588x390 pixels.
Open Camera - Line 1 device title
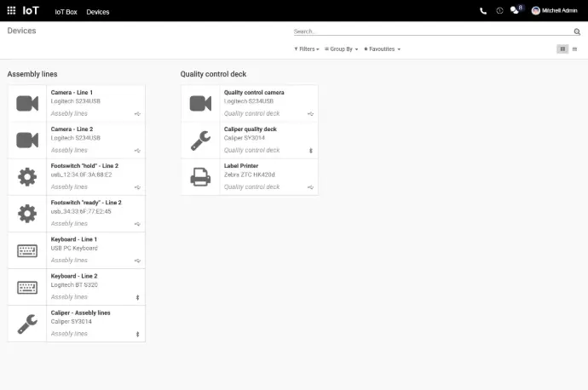72,93
